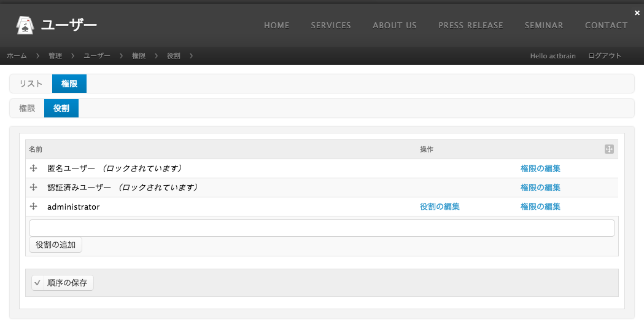Open the SERVICES menu item
The height and width of the screenshot is (324, 644).
click(331, 25)
